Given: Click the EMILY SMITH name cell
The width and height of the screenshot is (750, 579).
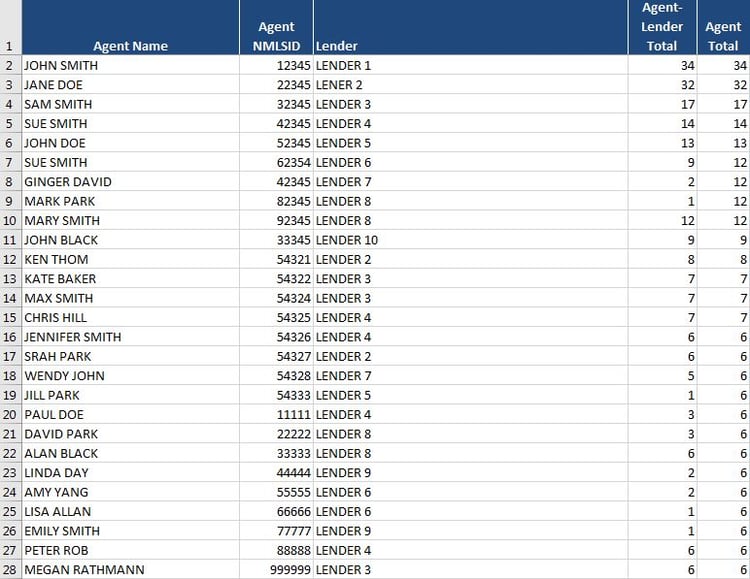Looking at the screenshot, I should tap(130, 530).
